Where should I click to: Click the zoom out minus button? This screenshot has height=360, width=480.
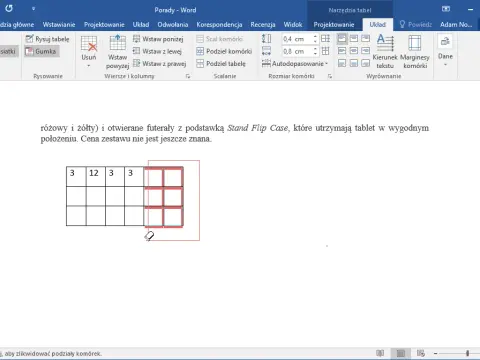click(436, 353)
